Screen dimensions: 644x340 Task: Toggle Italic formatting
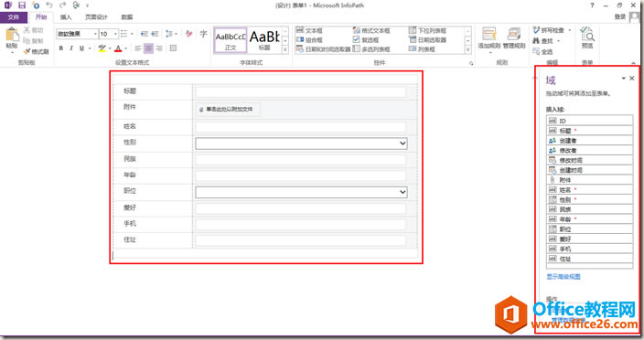click(71, 48)
